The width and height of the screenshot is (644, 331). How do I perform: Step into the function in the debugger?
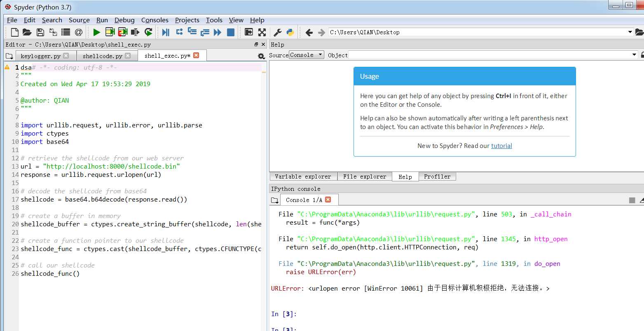pos(192,32)
